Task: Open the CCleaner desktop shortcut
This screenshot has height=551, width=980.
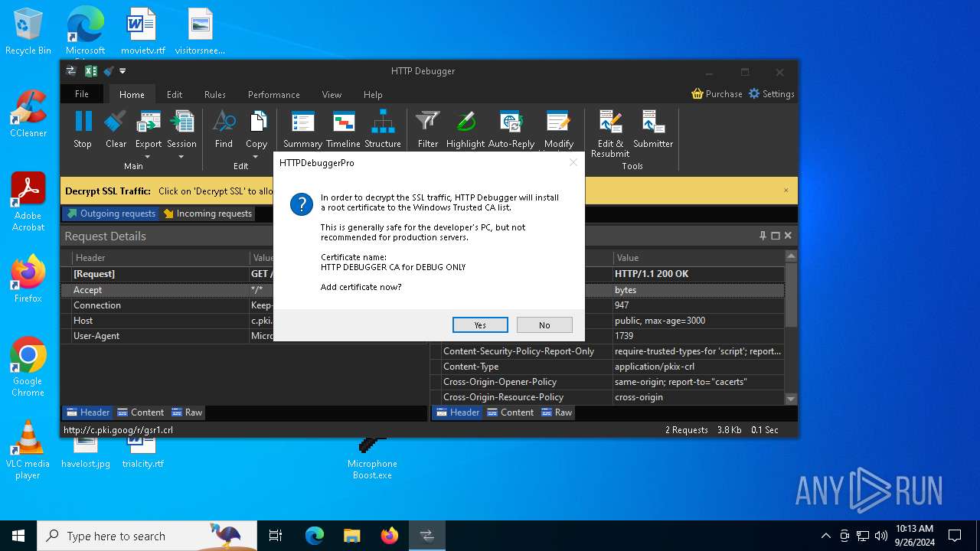Action: tap(28, 114)
